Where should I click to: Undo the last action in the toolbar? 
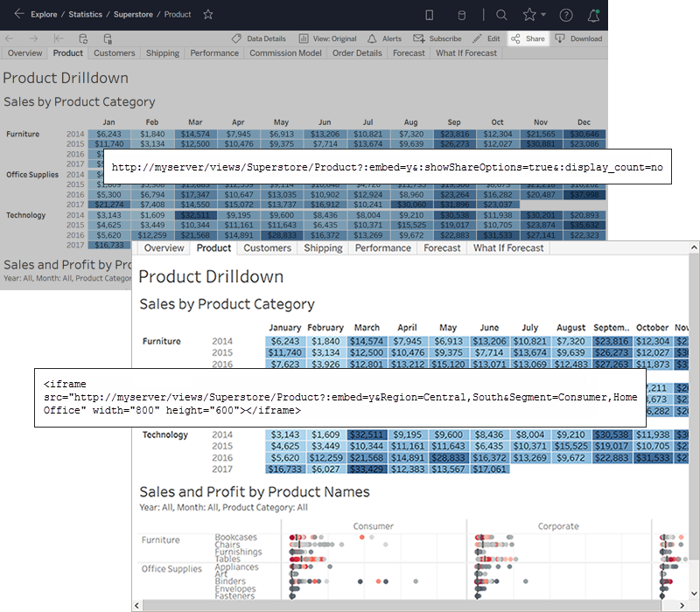[10, 38]
